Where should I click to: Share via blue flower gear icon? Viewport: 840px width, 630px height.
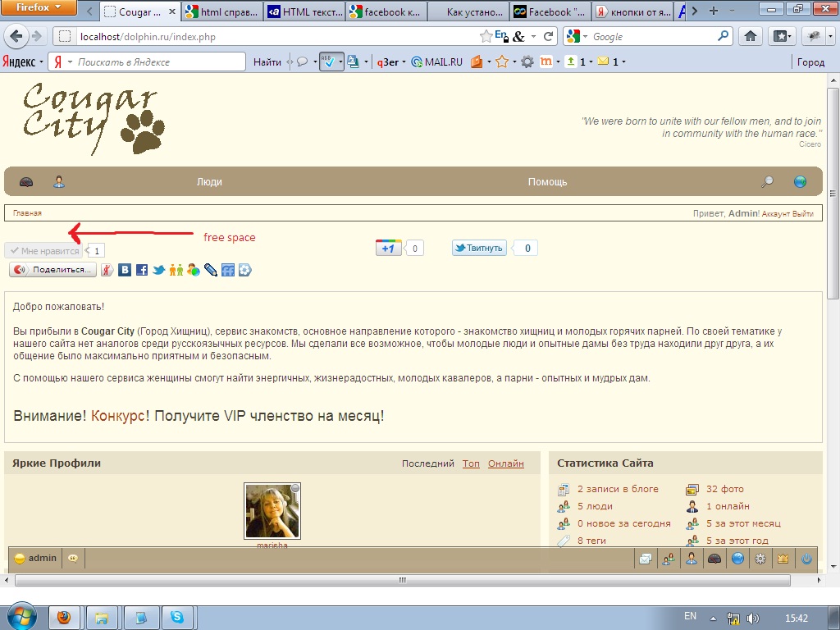click(244, 270)
